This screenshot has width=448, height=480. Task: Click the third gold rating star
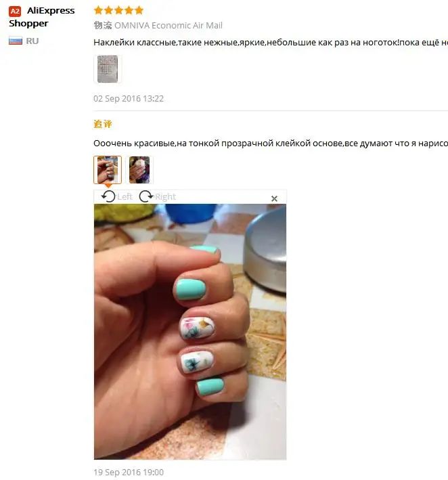click(118, 10)
